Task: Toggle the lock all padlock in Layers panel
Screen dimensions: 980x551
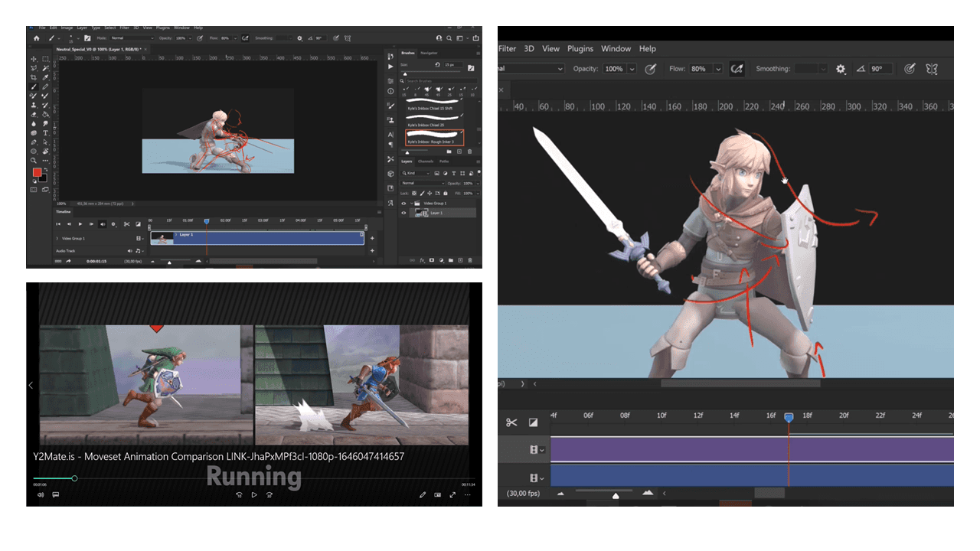Action: [x=446, y=193]
